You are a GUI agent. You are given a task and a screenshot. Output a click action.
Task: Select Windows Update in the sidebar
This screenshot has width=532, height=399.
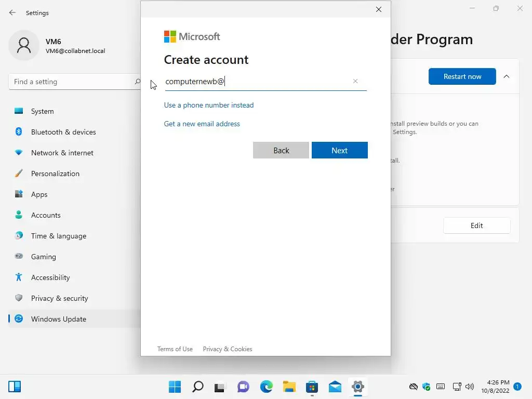point(75,319)
